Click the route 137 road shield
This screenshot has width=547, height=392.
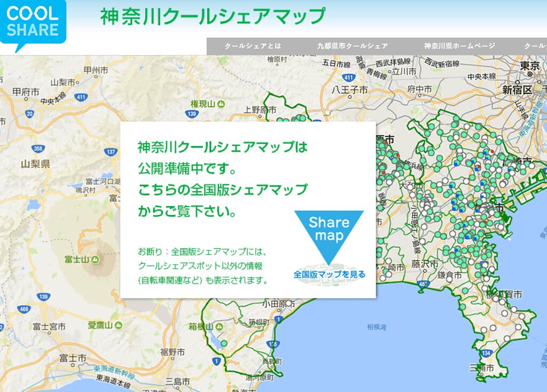click(x=111, y=152)
